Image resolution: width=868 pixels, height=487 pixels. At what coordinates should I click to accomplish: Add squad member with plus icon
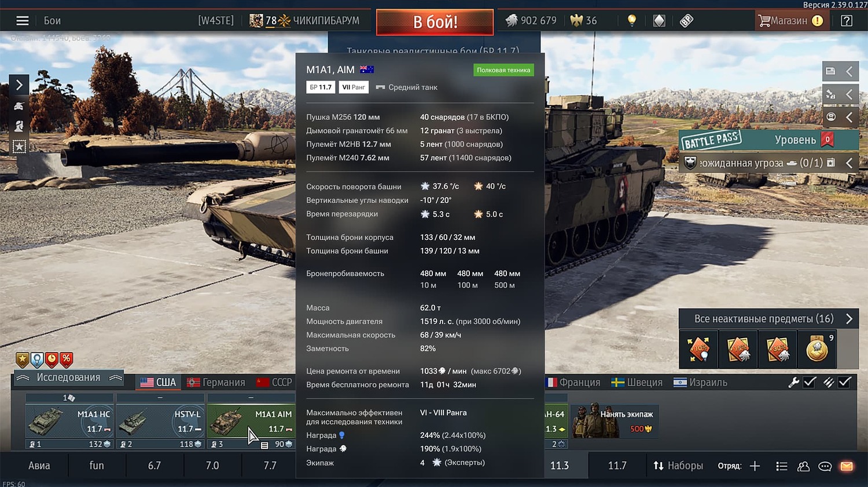coord(755,466)
